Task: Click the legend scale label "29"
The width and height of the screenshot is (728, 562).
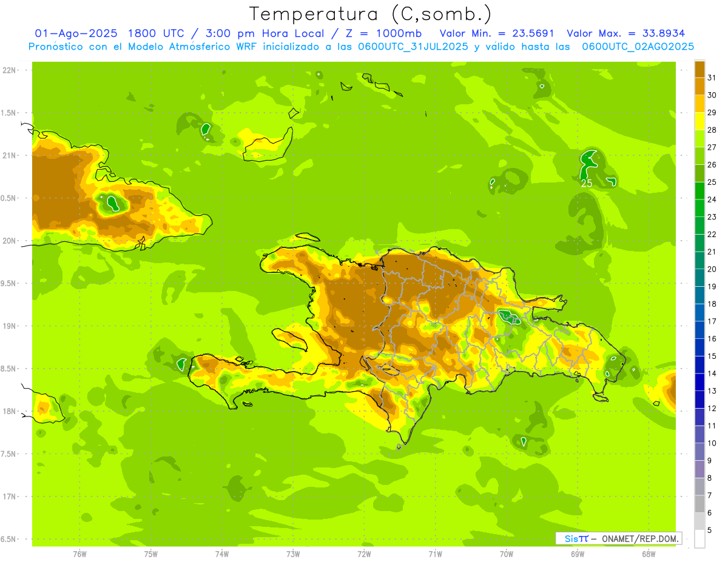Action: tap(712, 112)
